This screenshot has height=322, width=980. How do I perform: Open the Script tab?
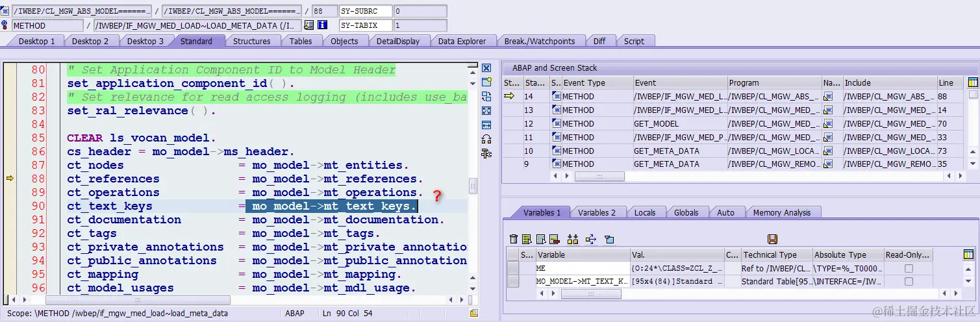click(x=634, y=41)
